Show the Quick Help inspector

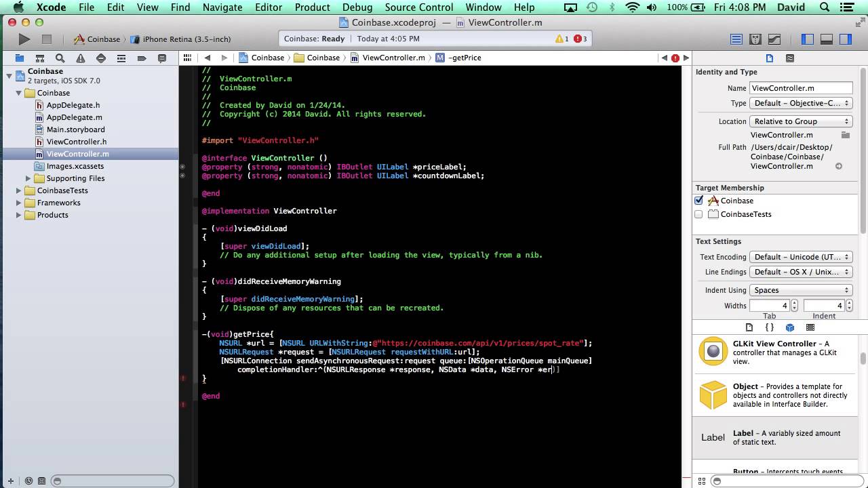(x=790, y=58)
